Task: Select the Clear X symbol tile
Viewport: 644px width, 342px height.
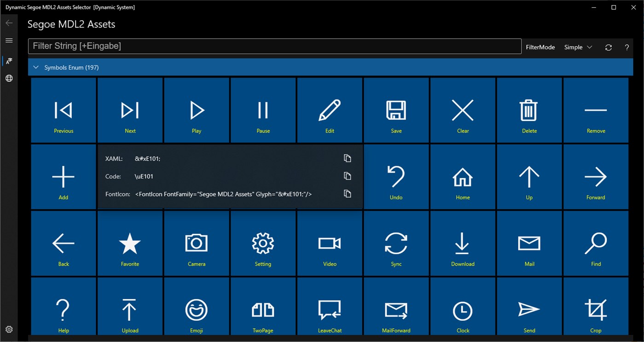Action: click(463, 110)
